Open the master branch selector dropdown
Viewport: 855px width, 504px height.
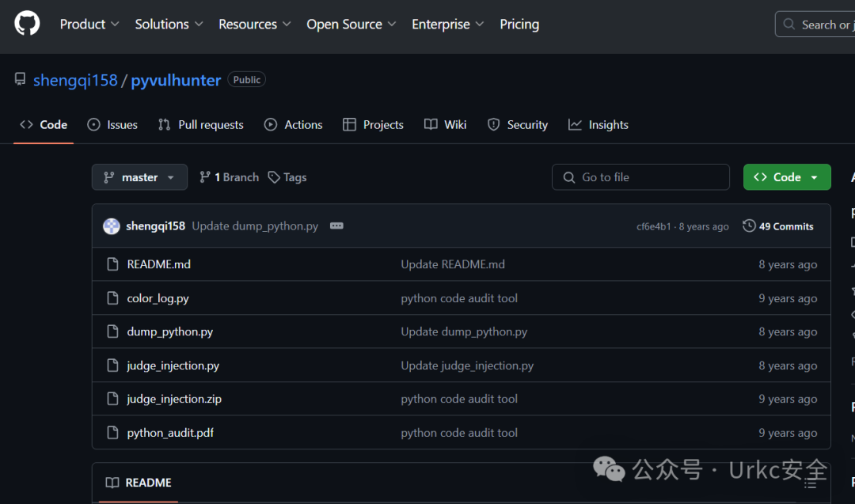pos(139,177)
